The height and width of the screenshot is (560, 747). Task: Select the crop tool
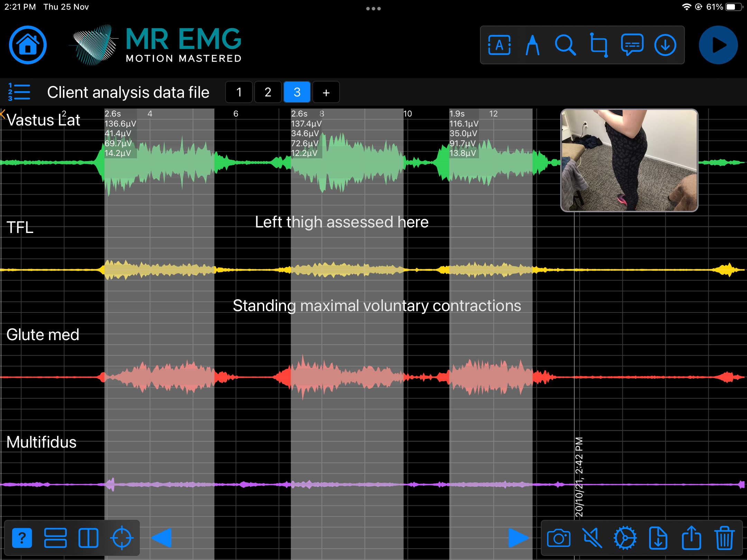[x=599, y=45]
